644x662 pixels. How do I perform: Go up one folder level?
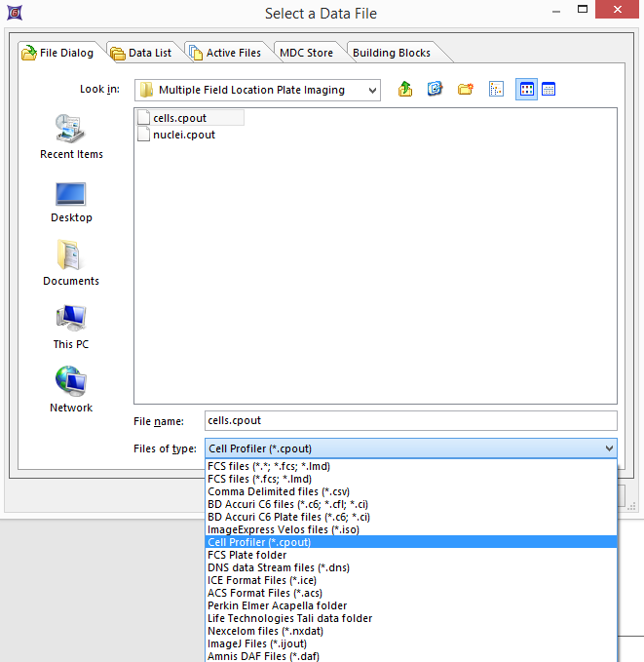pyautogui.click(x=405, y=90)
